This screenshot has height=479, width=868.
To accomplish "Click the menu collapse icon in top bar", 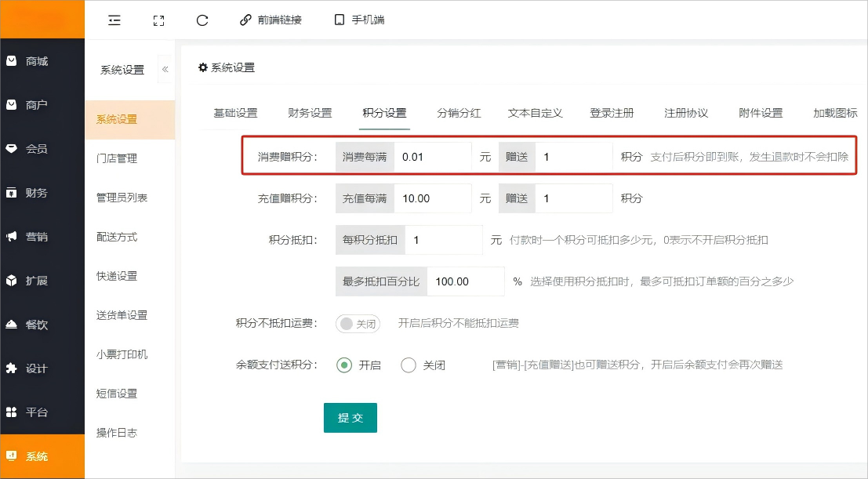I will point(114,20).
